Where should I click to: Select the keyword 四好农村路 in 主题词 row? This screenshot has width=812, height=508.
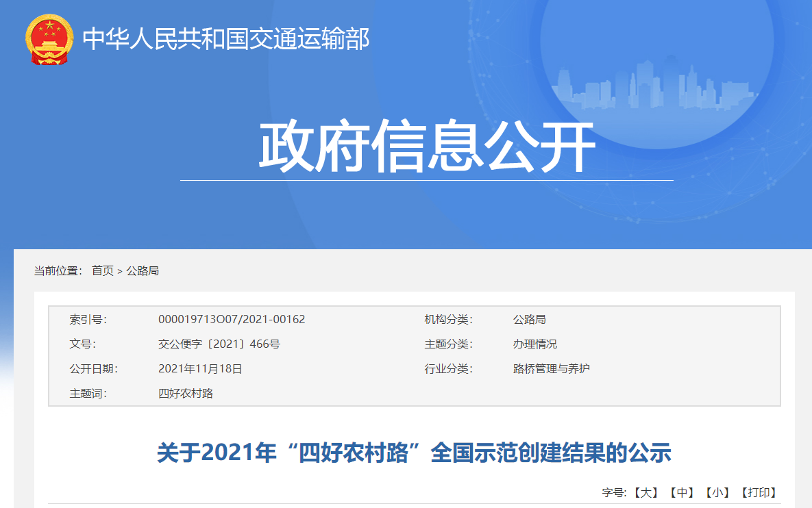click(186, 393)
